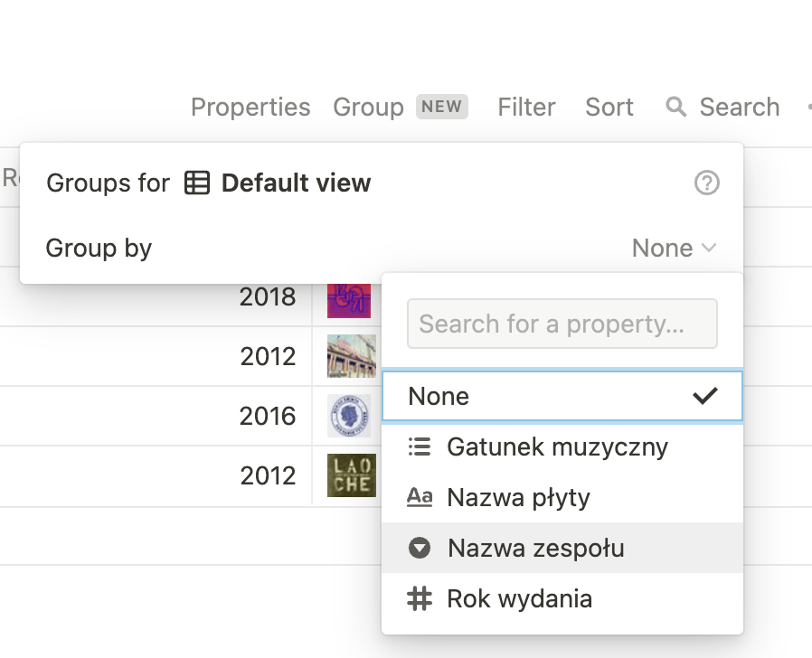Choose Gatunek muzyczny as grouping property
Screen dimensions: 812x658
(557, 446)
